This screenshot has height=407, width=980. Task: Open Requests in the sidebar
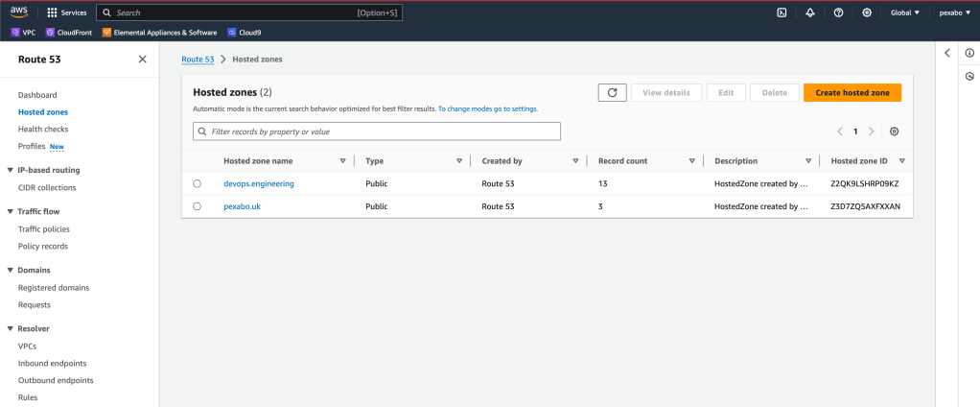[35, 305]
